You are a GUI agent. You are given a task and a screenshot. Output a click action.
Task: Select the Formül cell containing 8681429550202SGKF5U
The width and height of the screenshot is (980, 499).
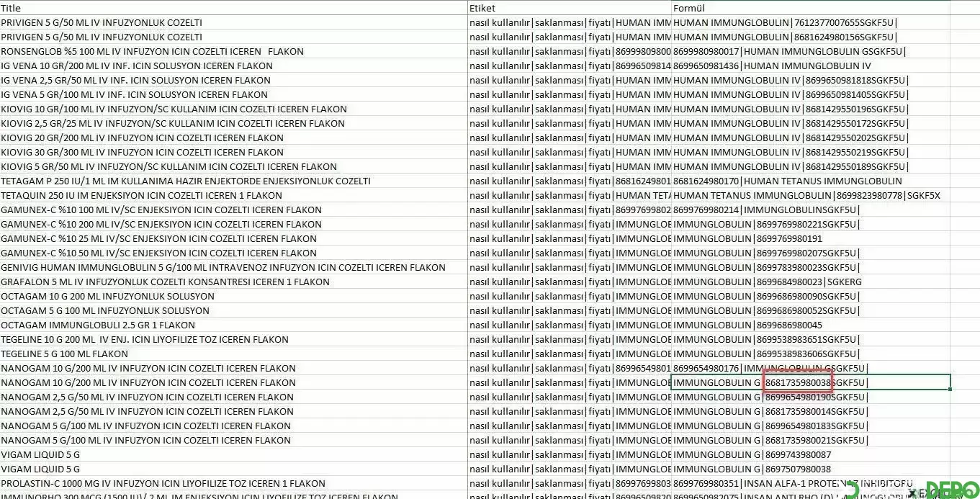click(x=811, y=138)
